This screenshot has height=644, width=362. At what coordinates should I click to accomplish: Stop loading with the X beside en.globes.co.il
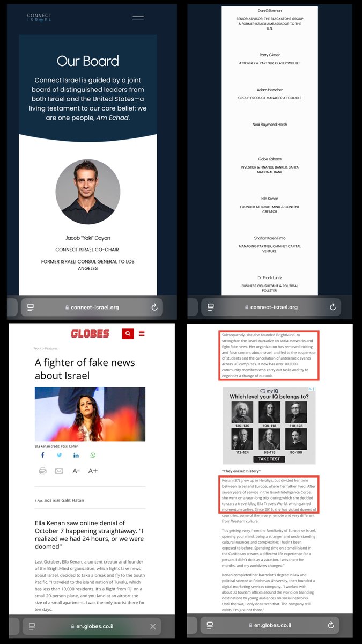coord(153,626)
